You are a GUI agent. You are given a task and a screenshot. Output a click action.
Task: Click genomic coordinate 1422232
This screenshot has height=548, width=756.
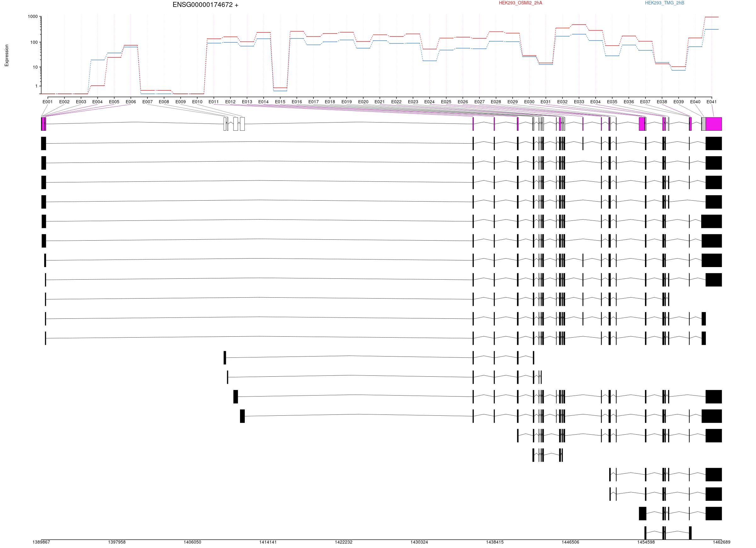coord(344,542)
